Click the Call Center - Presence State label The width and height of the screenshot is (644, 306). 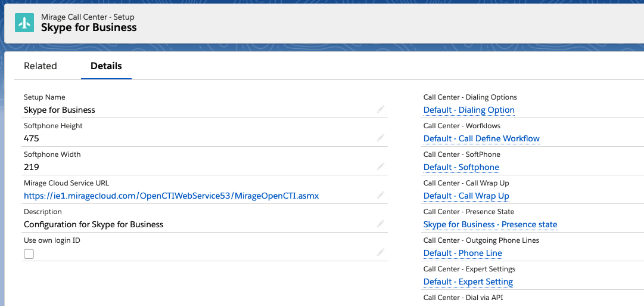(469, 212)
